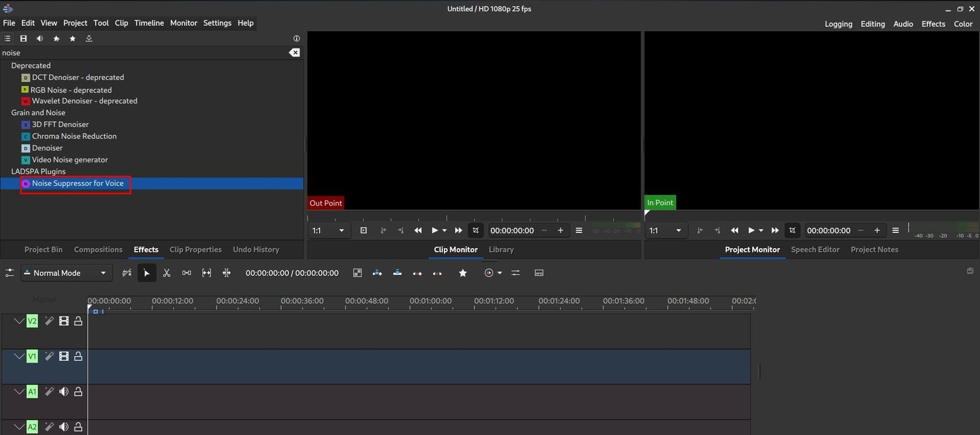Open the Clip Properties tab

coord(195,250)
